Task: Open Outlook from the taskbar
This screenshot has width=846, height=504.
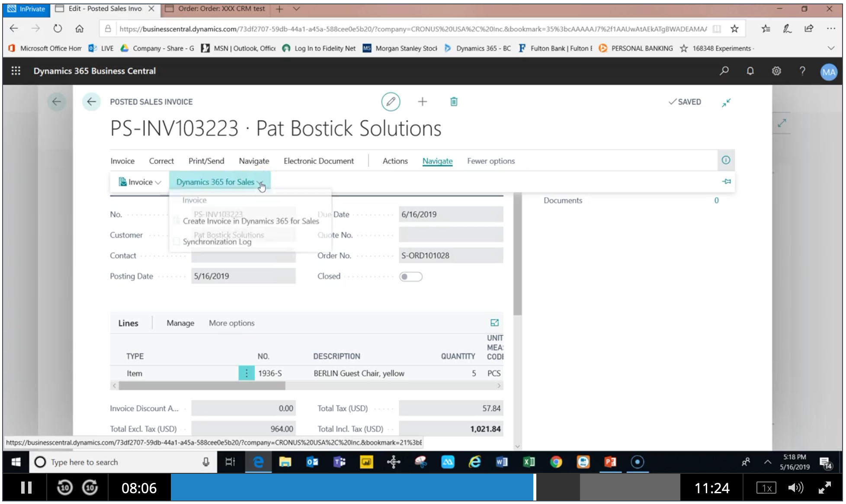Action: (312, 462)
